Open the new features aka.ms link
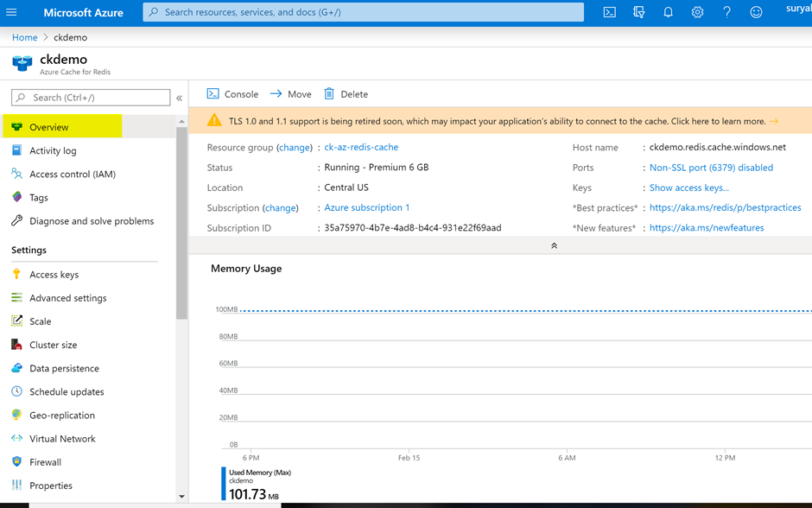The width and height of the screenshot is (812, 508). [707, 228]
